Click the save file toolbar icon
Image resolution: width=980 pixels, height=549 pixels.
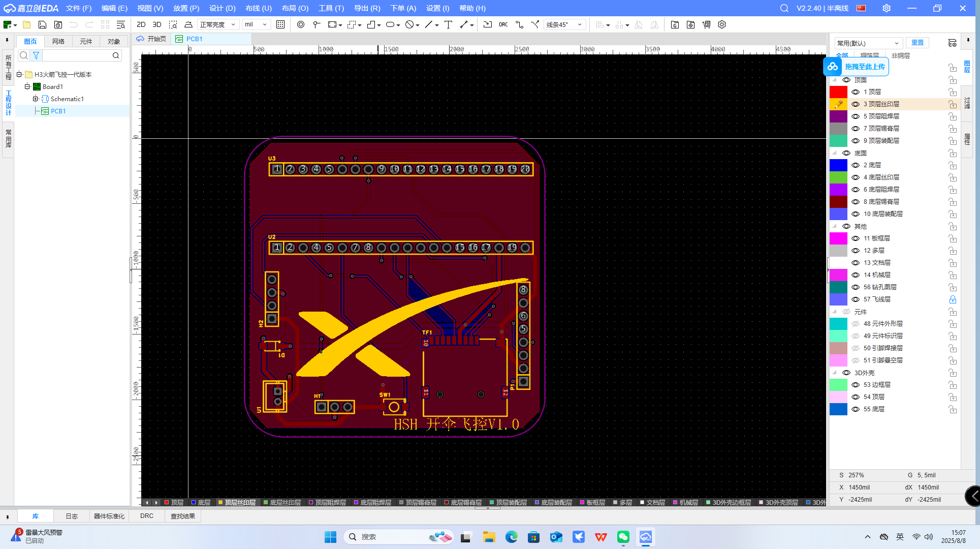[x=43, y=24]
